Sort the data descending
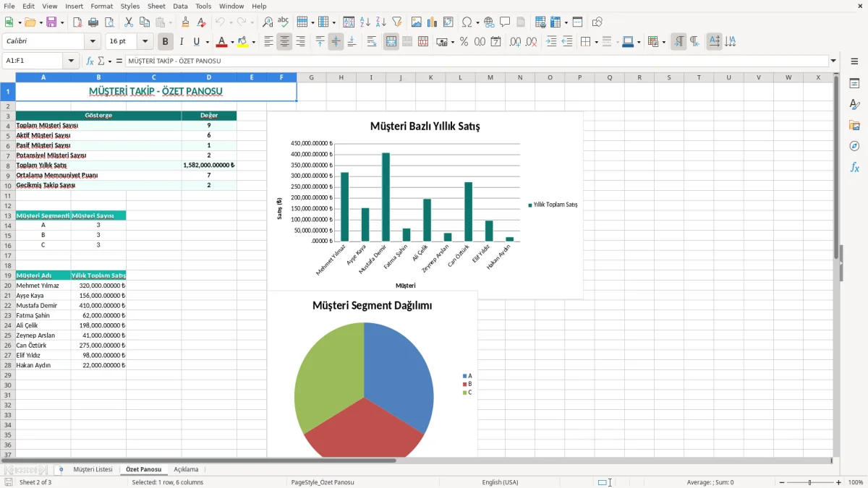This screenshot has width=868, height=488. pyautogui.click(x=381, y=22)
